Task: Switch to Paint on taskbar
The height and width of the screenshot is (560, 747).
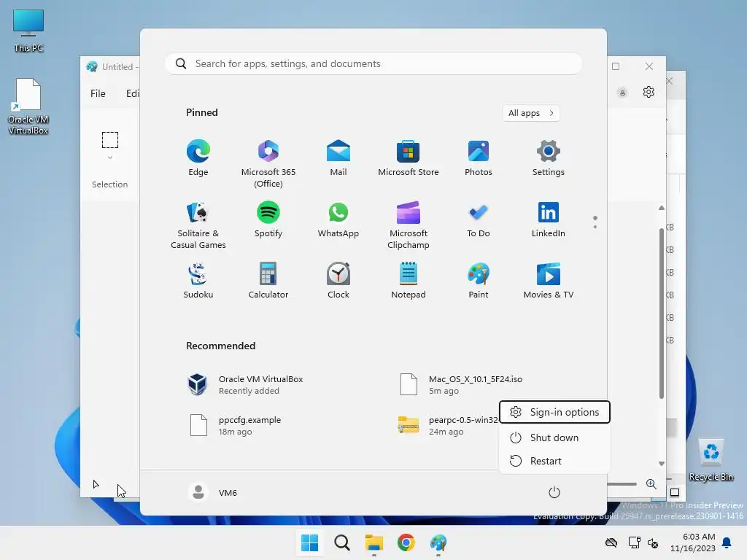Action: [x=438, y=542]
